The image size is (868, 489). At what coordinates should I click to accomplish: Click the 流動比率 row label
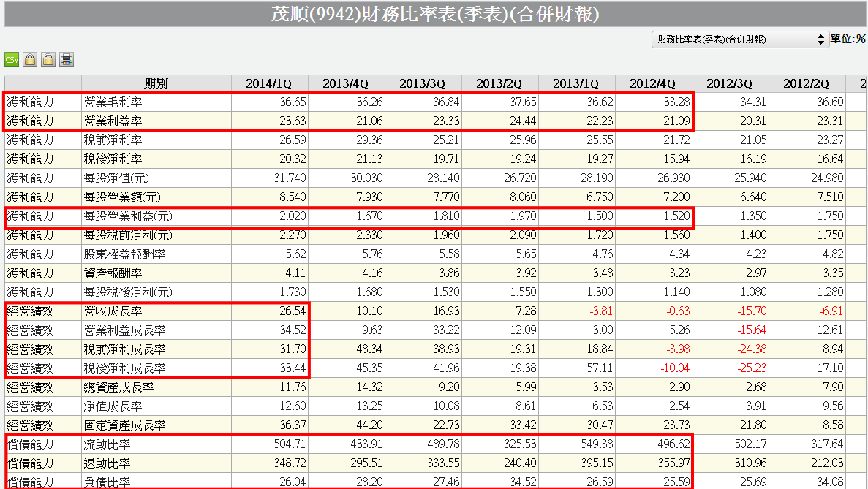(107, 444)
